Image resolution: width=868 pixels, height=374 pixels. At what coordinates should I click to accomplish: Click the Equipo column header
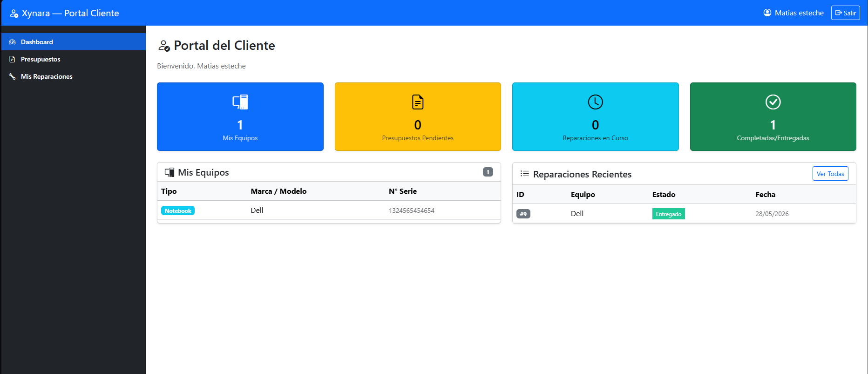click(x=583, y=194)
